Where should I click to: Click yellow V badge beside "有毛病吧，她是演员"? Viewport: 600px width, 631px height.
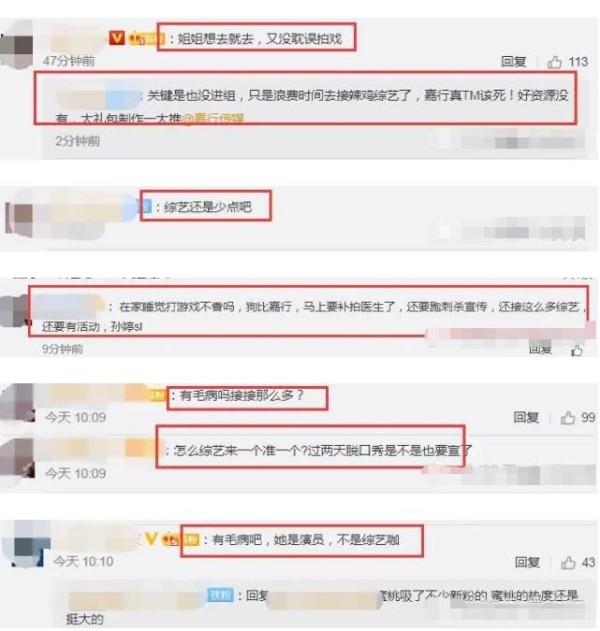tap(151, 538)
